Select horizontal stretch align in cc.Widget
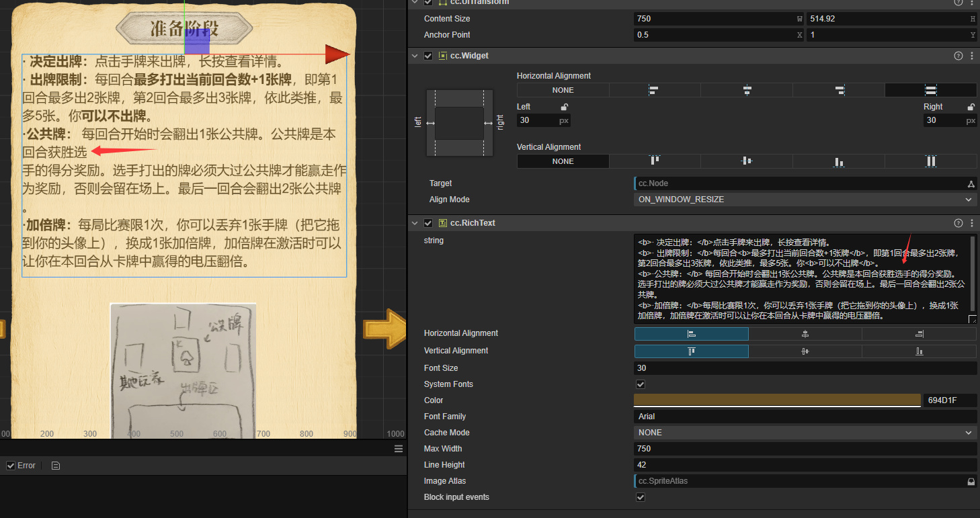This screenshot has height=518, width=980. click(x=931, y=90)
